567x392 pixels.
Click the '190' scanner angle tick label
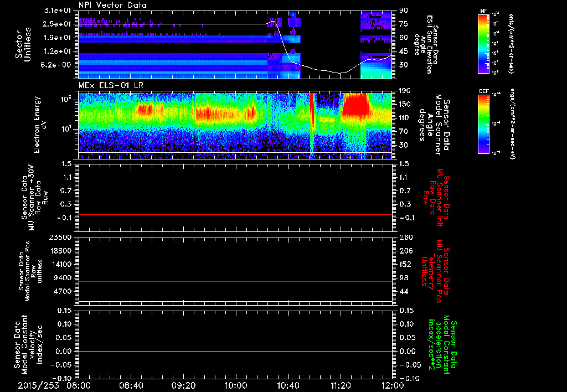pos(405,91)
